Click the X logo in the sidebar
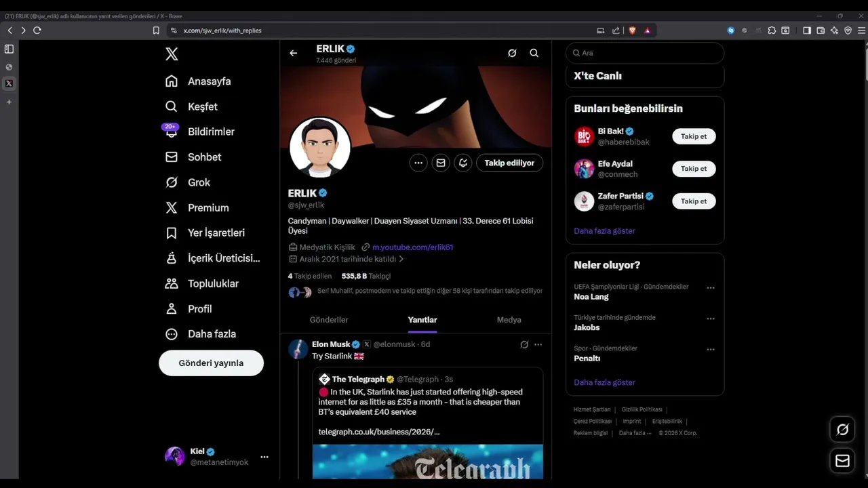This screenshot has width=868, height=488. pyautogui.click(x=172, y=54)
